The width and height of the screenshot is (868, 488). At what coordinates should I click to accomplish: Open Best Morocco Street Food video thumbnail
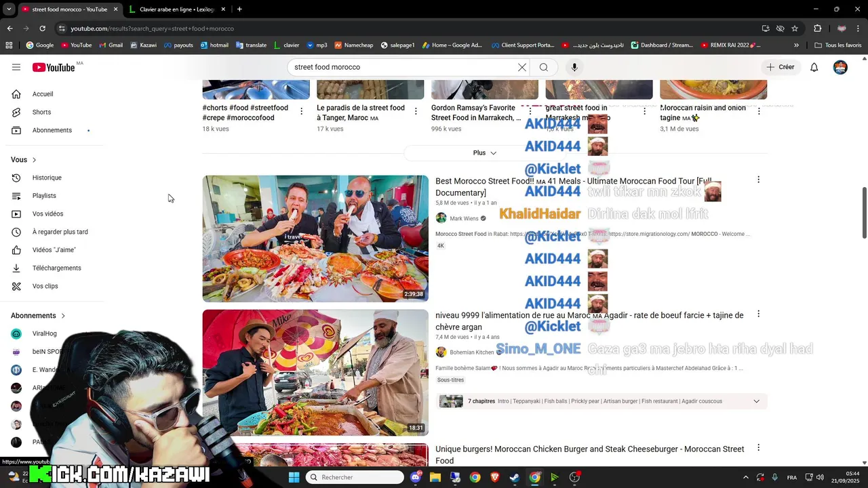coord(315,239)
